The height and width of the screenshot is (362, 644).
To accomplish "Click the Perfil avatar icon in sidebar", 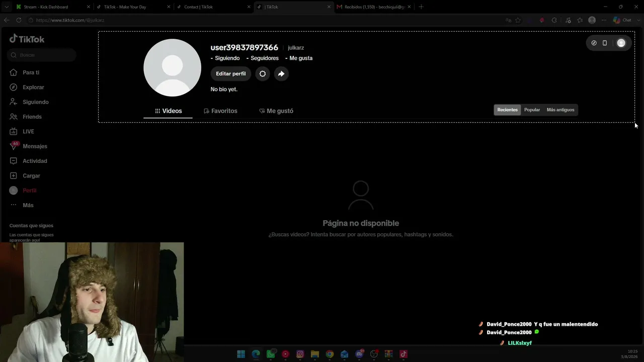I will tap(14, 191).
